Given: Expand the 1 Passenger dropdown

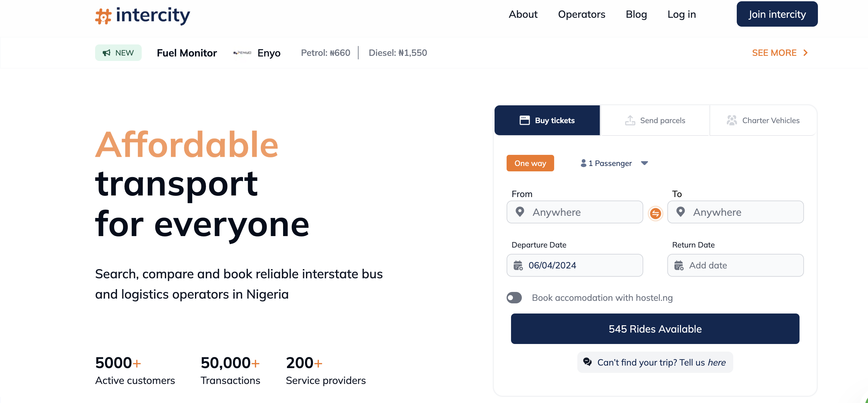Looking at the screenshot, I should click(x=614, y=163).
